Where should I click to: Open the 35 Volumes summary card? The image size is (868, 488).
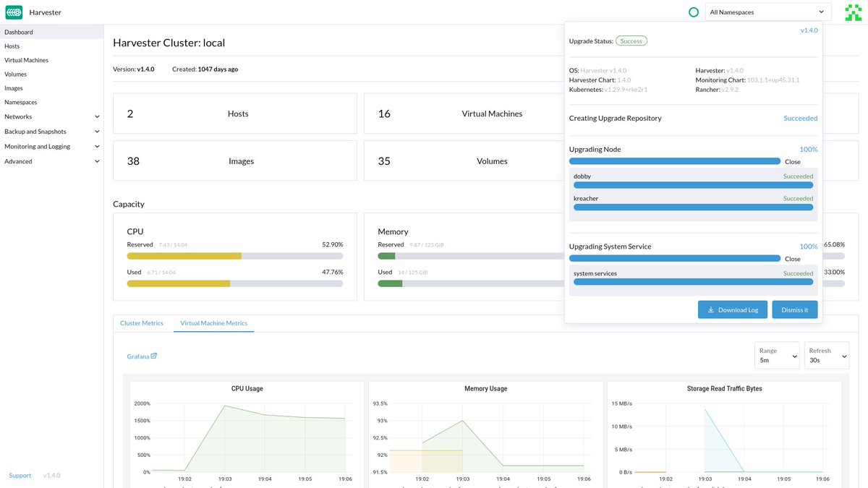[464, 160]
